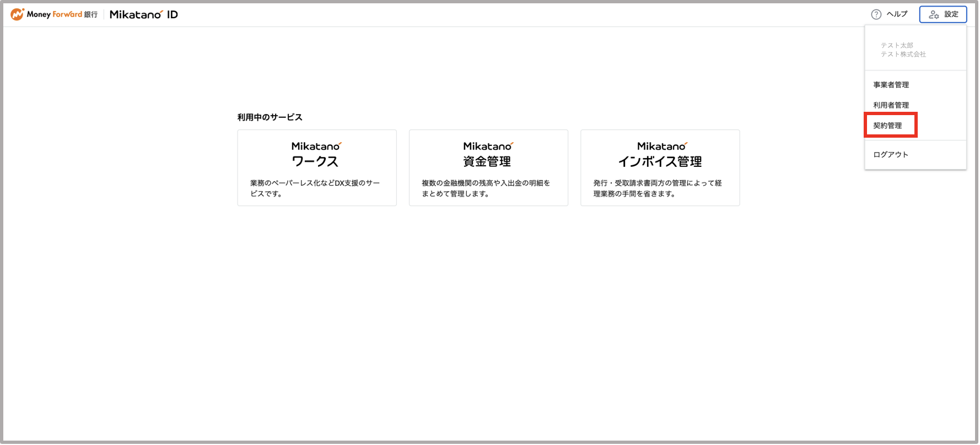Toggle the 設定 settings dropdown button
980x445 pixels.
coord(943,14)
